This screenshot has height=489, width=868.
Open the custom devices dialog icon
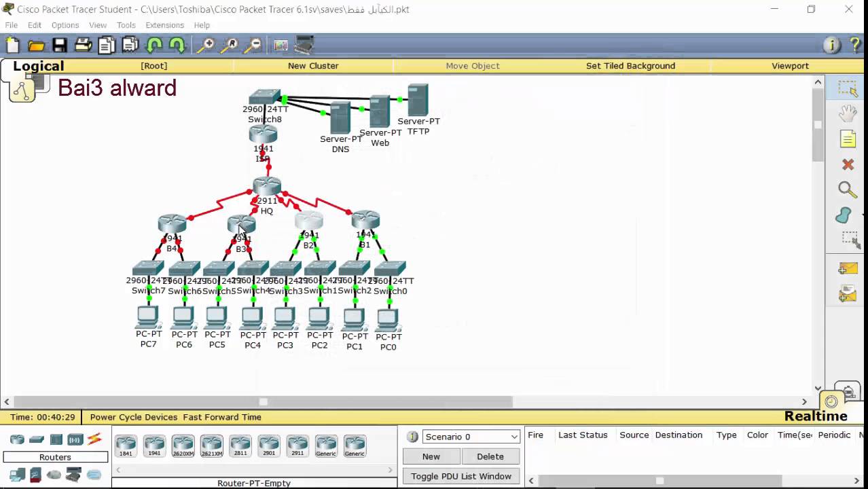point(304,46)
